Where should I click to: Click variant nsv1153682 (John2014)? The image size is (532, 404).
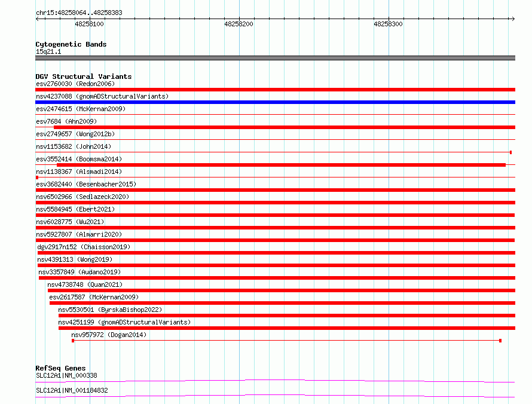point(74,146)
